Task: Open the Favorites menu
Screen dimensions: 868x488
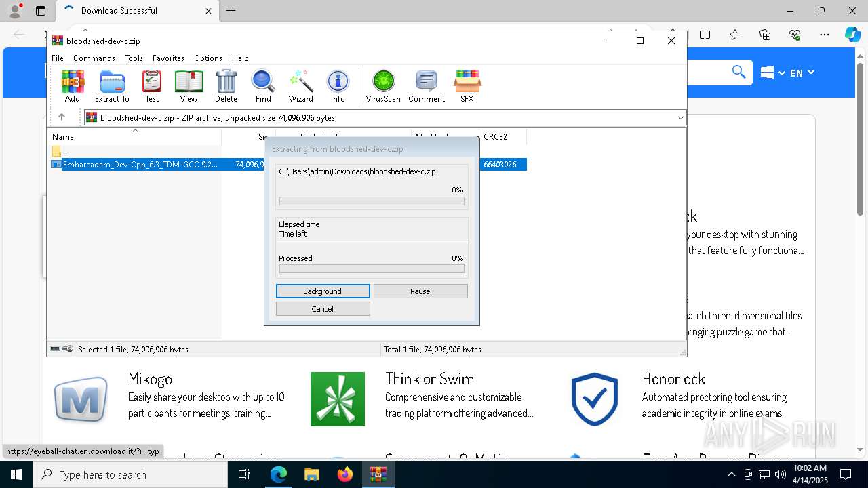Action: 168,58
